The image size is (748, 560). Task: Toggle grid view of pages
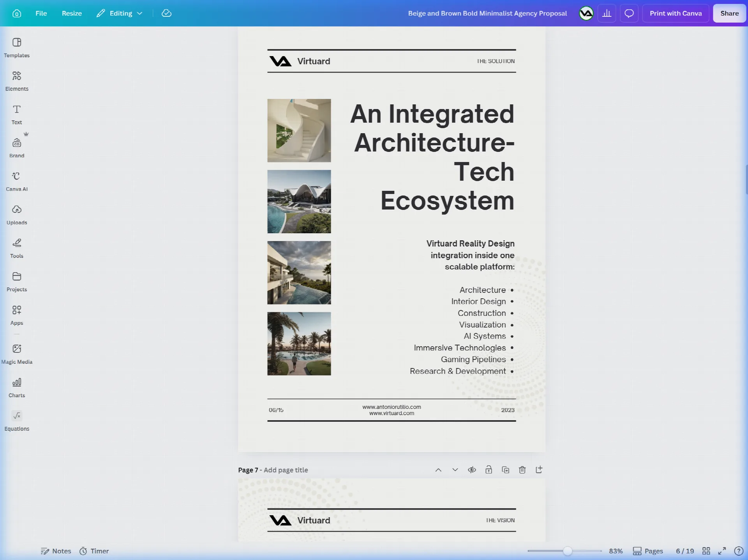coord(706,551)
